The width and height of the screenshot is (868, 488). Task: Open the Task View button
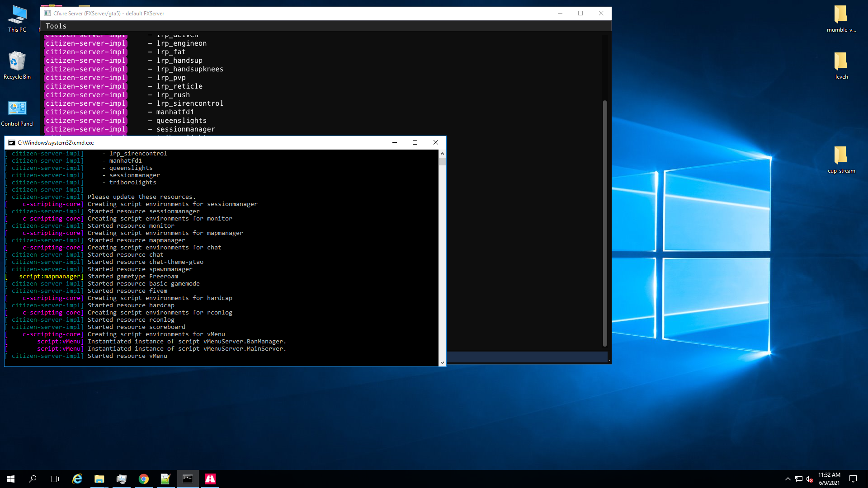[54, 479]
